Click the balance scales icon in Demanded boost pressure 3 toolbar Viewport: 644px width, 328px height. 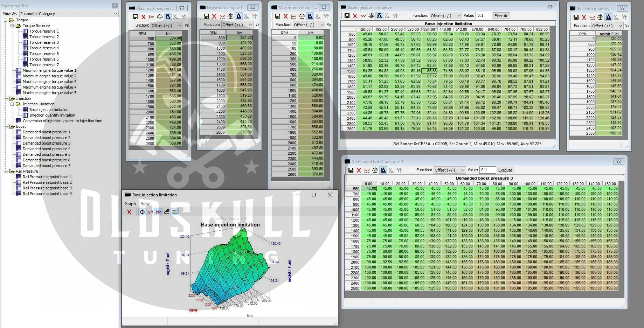point(375,170)
